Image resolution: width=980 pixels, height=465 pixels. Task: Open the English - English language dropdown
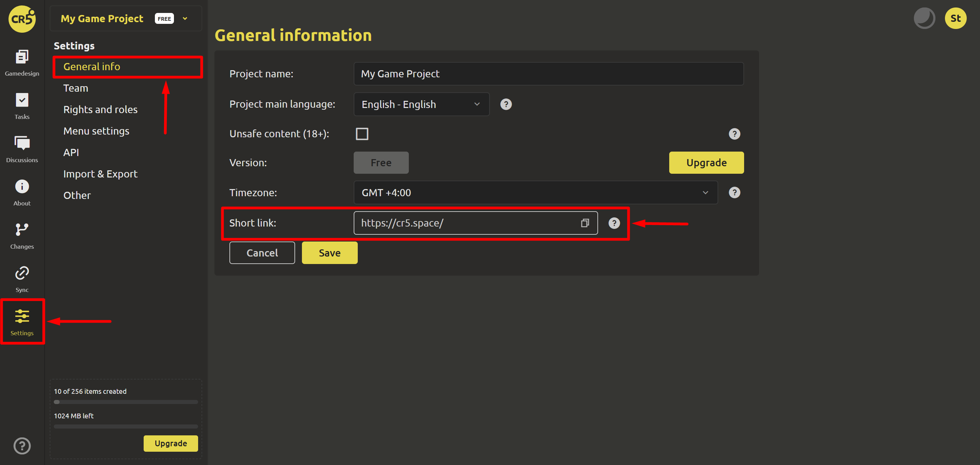pos(421,104)
